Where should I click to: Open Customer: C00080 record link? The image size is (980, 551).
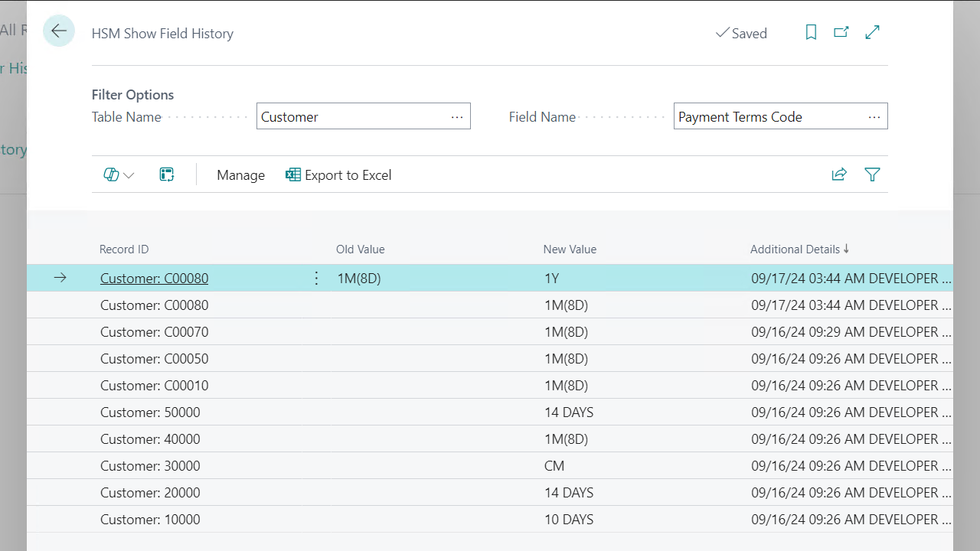coord(154,279)
